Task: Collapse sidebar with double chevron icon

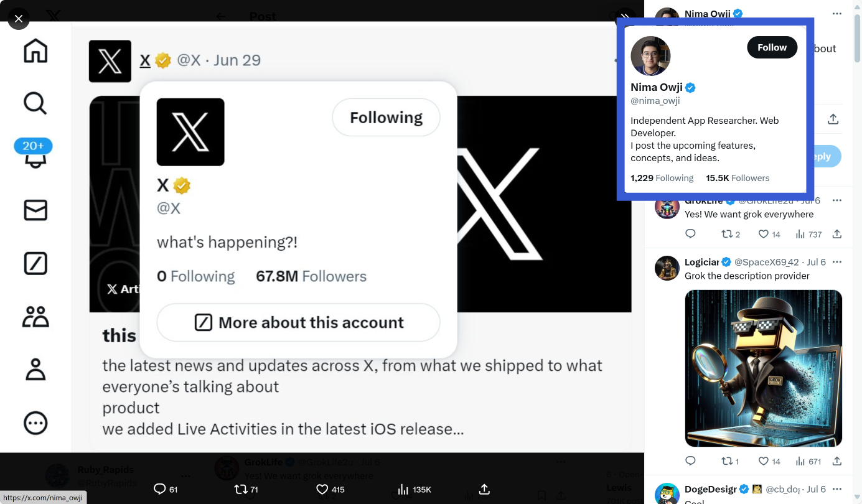Action: (x=625, y=17)
